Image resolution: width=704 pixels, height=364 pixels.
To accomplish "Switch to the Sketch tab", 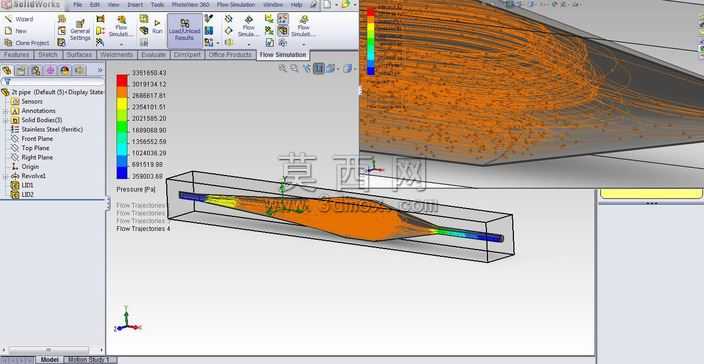I will tap(48, 55).
